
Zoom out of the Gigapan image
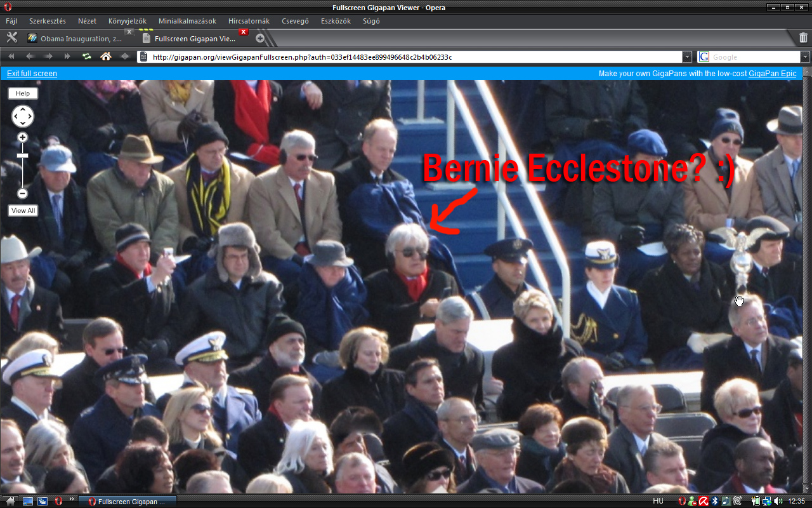tap(22, 193)
